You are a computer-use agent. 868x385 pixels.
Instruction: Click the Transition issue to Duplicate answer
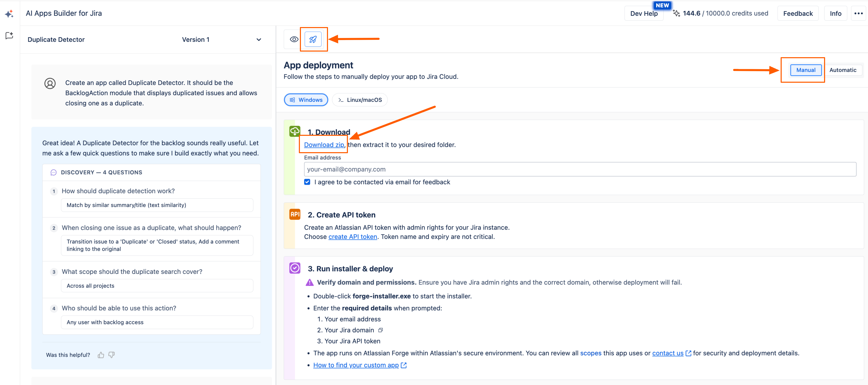(157, 245)
